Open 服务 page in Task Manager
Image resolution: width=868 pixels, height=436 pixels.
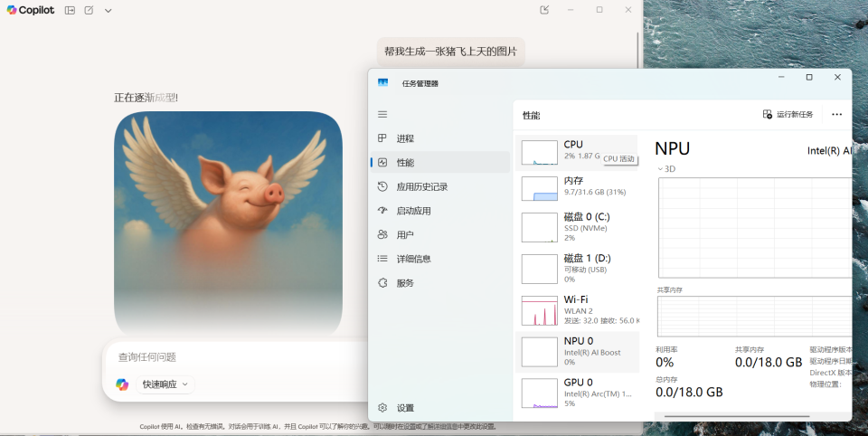[x=440, y=283]
